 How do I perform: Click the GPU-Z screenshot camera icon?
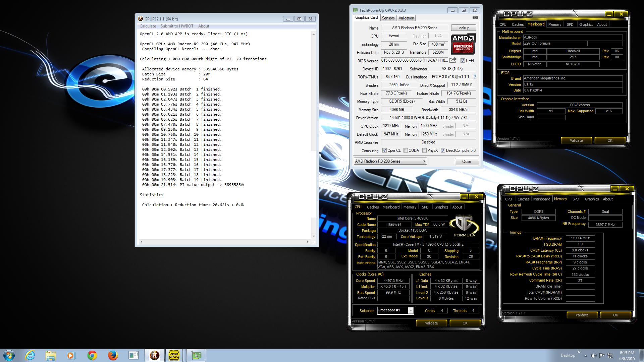coord(475,17)
